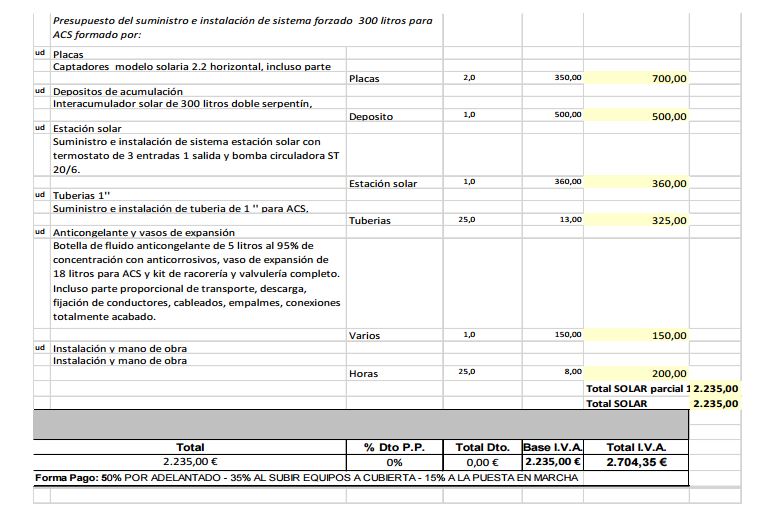Click the 'Horas' concept label

pyautogui.click(x=363, y=374)
